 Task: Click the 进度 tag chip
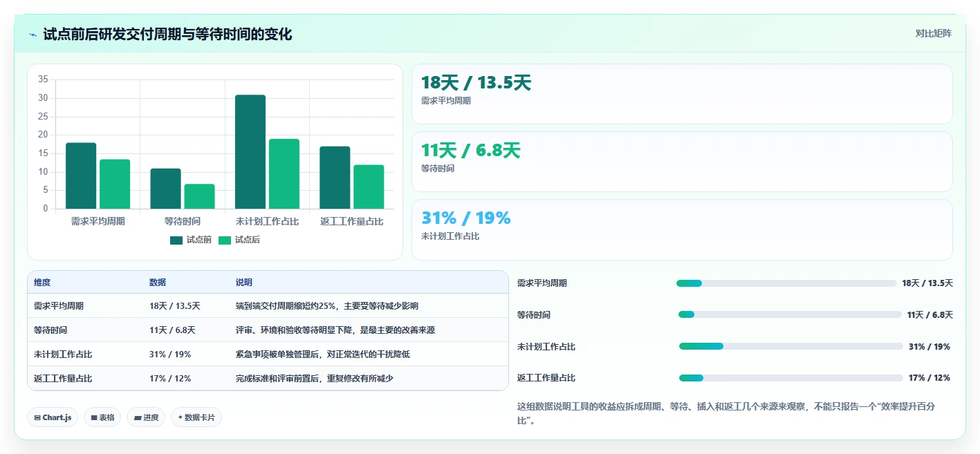point(146,417)
